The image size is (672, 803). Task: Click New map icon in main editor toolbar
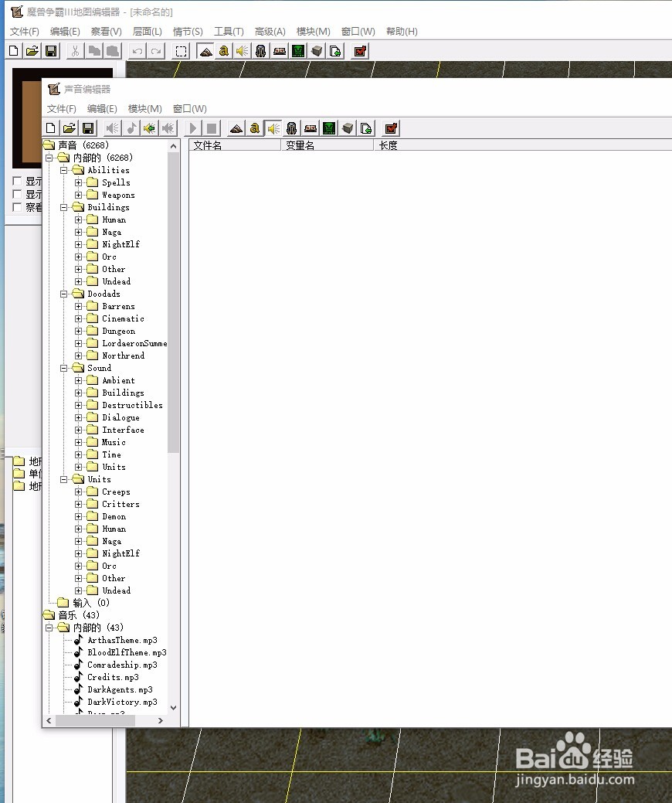point(14,51)
